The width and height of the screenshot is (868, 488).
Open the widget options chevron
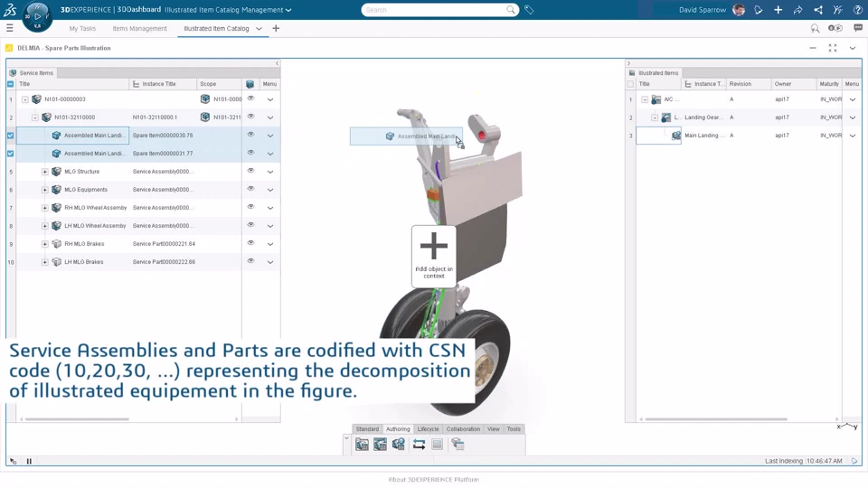click(853, 48)
